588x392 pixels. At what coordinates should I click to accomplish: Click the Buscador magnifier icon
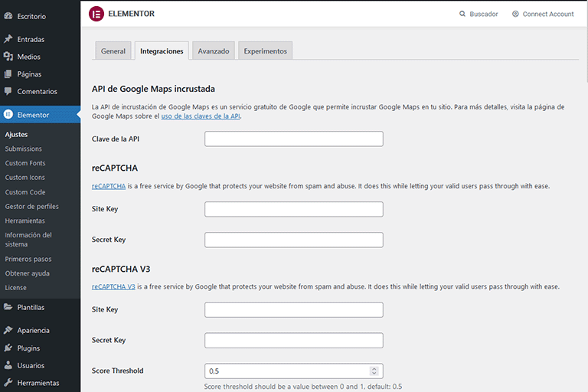coord(462,14)
